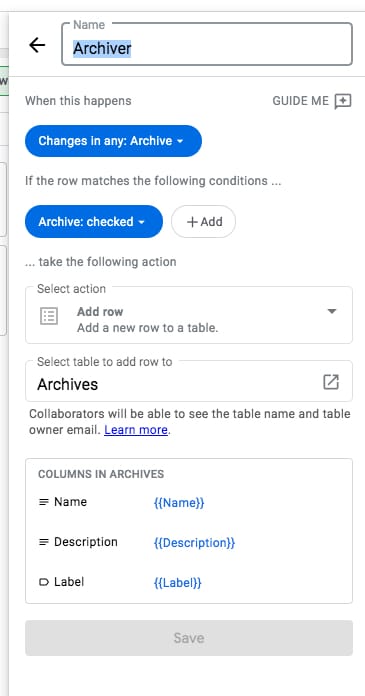Open the Learn more link

[136, 430]
